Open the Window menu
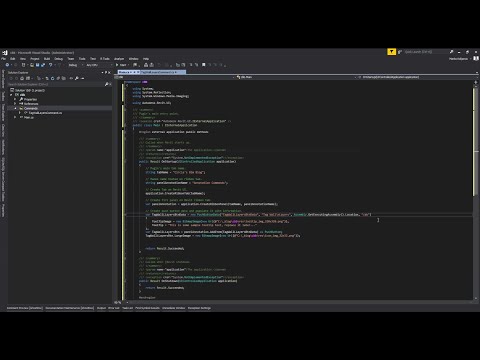480x360 pixels. click(x=133, y=59)
